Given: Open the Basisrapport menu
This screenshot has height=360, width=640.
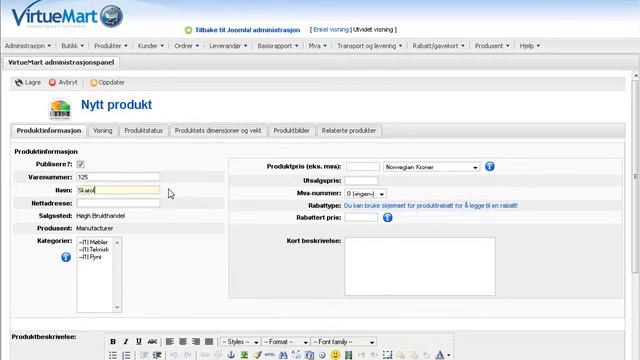Looking at the screenshot, I should pyautogui.click(x=278, y=46).
